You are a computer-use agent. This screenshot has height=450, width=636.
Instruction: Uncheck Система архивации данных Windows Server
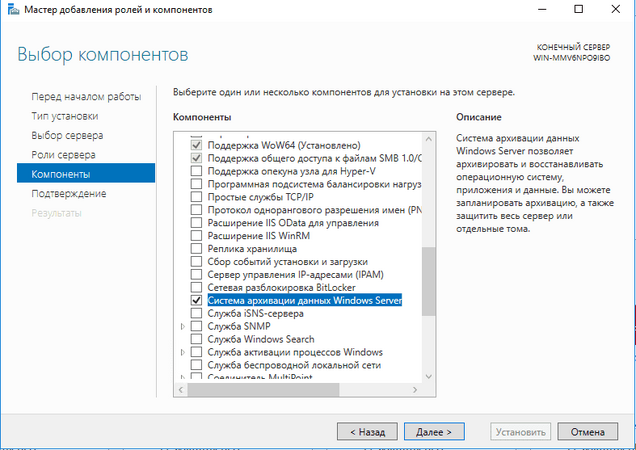[x=196, y=301]
